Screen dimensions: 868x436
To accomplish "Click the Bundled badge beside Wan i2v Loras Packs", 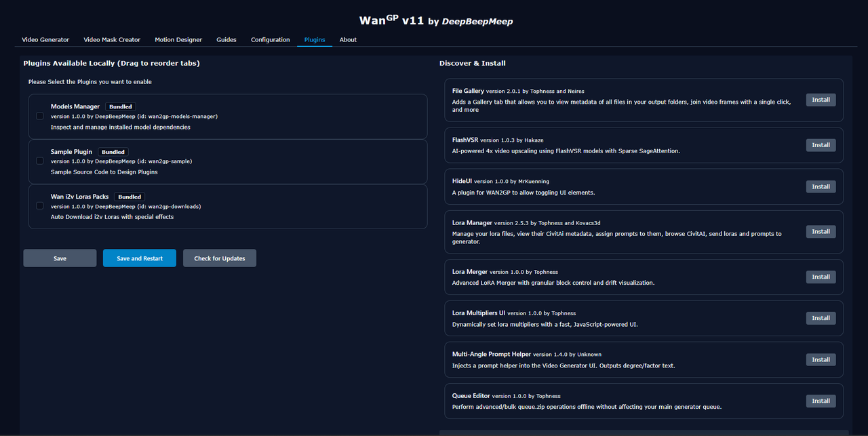I will [129, 197].
